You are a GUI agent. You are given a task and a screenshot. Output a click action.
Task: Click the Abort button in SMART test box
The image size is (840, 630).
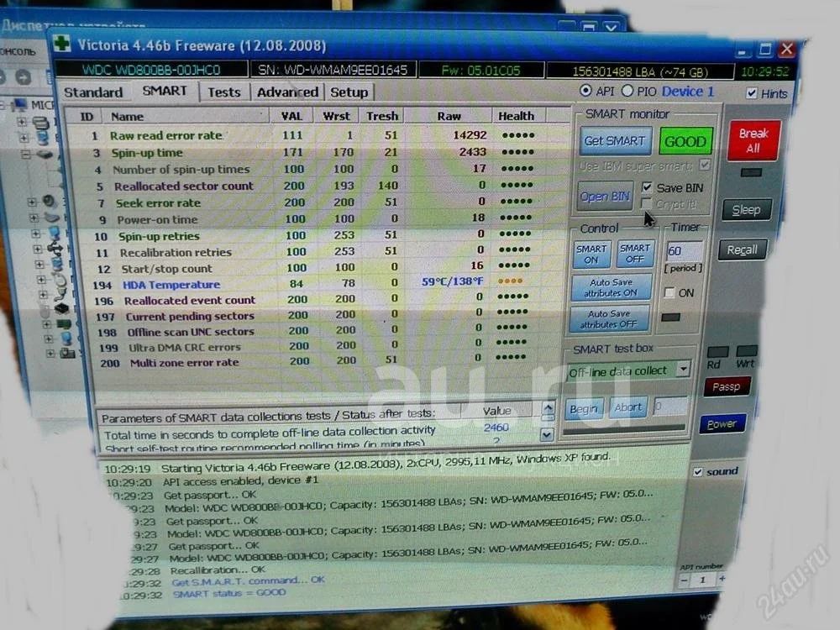[627, 407]
